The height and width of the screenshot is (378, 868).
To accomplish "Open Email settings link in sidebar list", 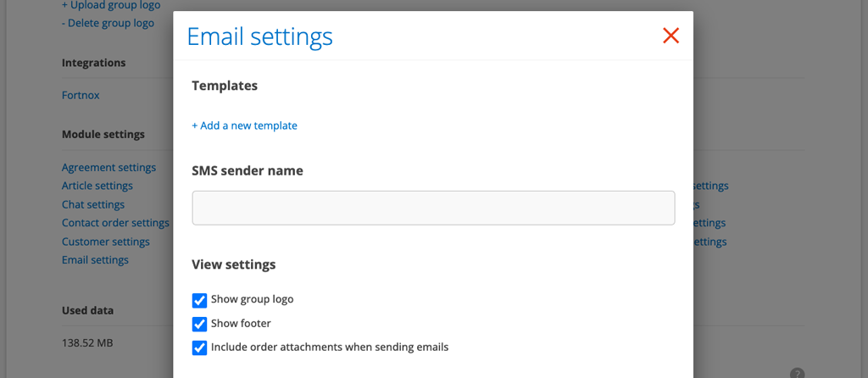I will pos(95,260).
